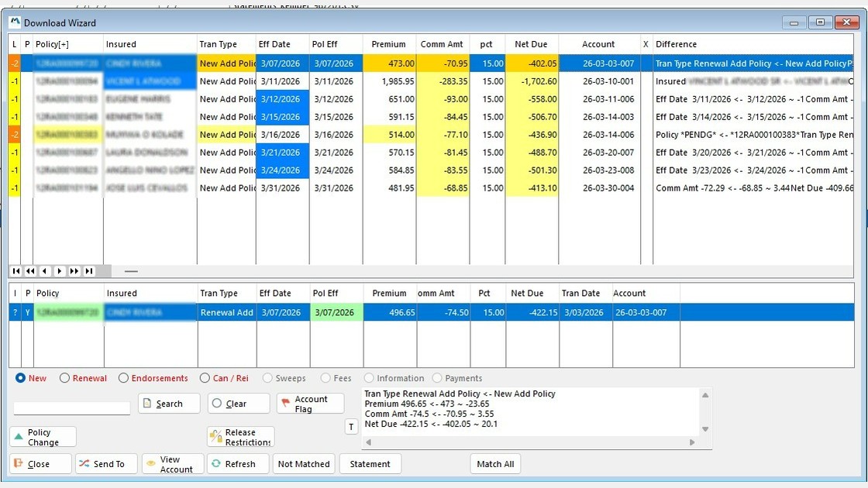The height and width of the screenshot is (488, 868).
Task: Select premium cell 570.15
Action: click(389, 152)
